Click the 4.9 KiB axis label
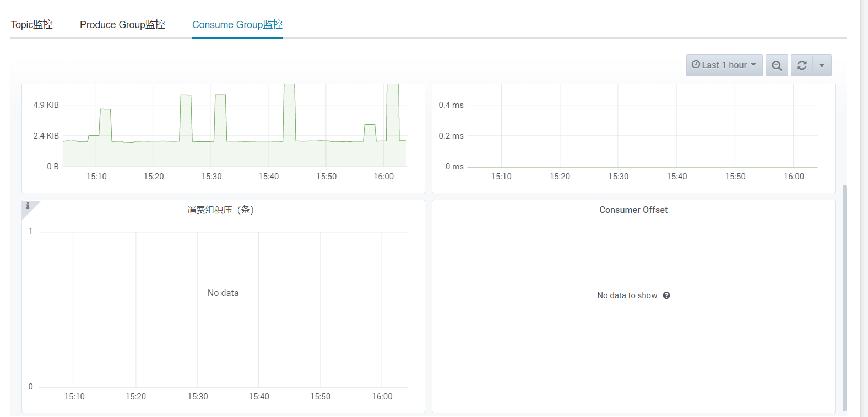This screenshot has width=868, height=417. (46, 105)
